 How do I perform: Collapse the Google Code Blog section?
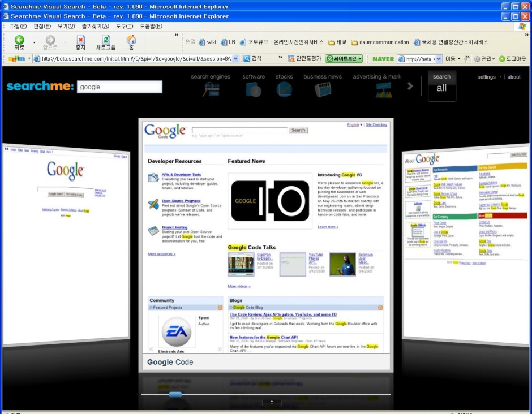(231, 308)
